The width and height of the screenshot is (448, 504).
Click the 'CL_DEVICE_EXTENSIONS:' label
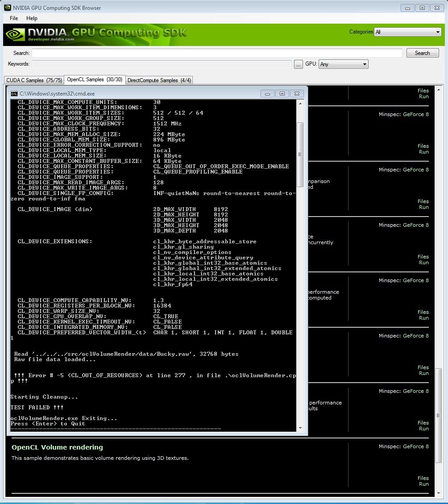[55, 242]
